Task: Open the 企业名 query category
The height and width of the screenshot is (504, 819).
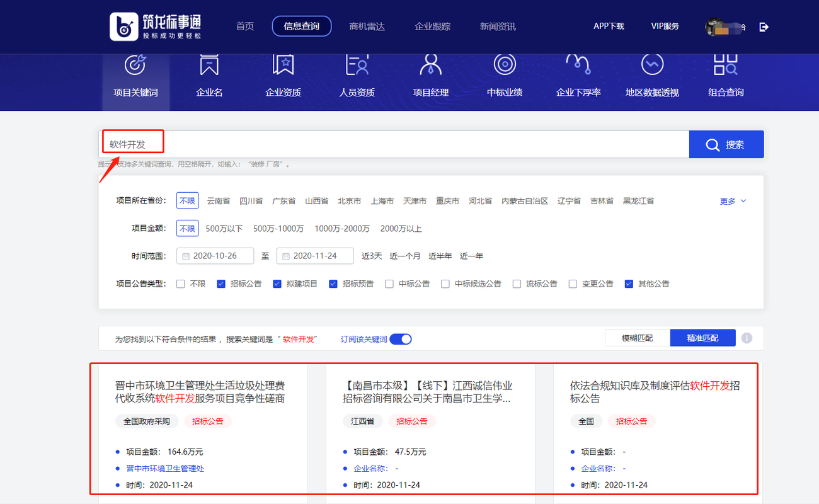Action: pos(209,65)
